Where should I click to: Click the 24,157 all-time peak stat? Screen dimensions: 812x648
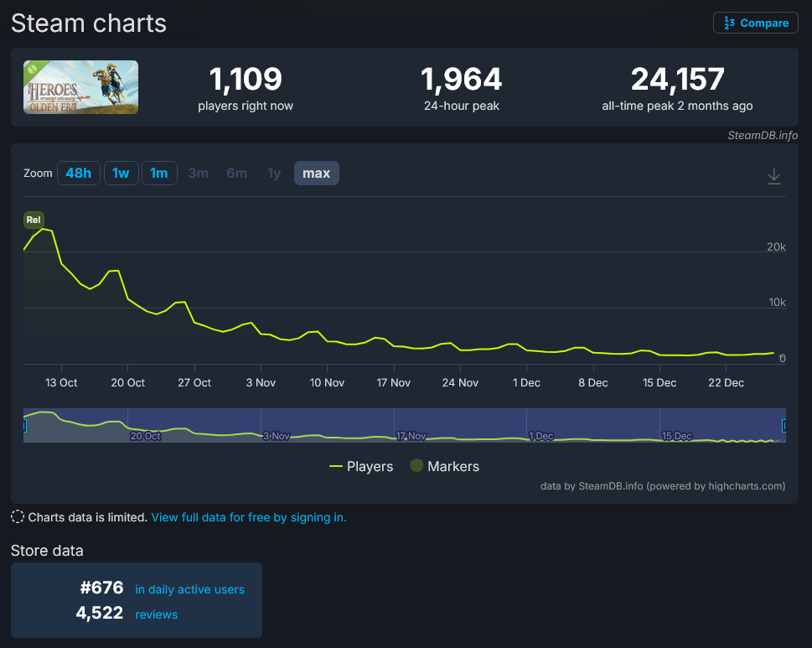coord(677,87)
